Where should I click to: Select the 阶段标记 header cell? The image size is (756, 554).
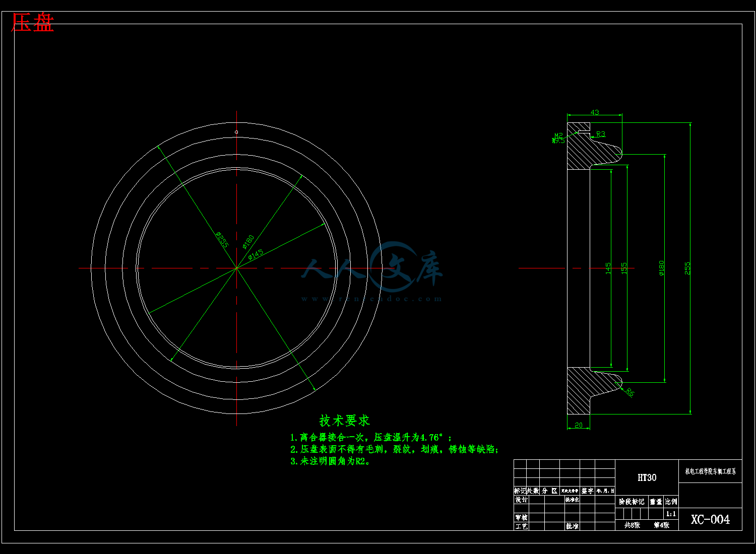(632, 502)
